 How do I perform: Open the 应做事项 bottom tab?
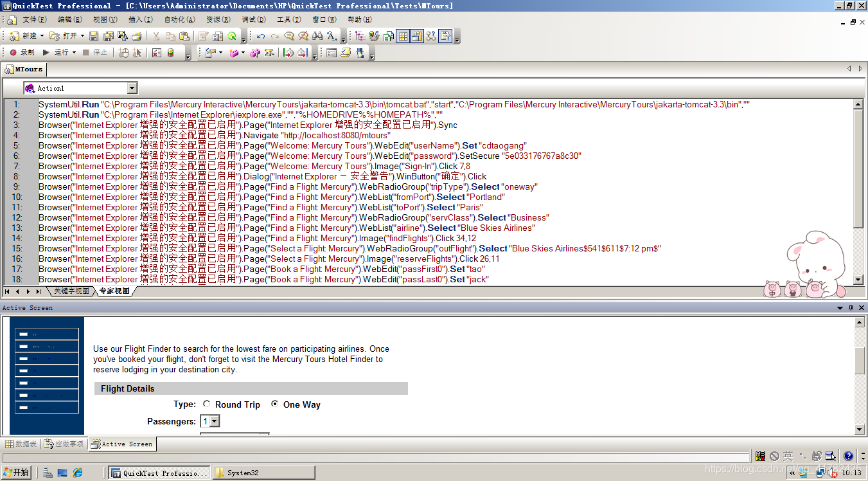[64, 444]
